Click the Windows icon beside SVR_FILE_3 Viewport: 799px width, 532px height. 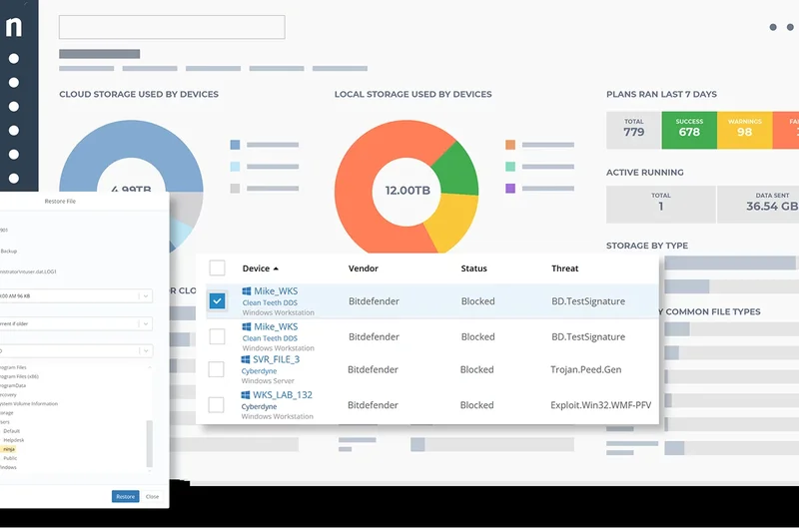tap(245, 360)
